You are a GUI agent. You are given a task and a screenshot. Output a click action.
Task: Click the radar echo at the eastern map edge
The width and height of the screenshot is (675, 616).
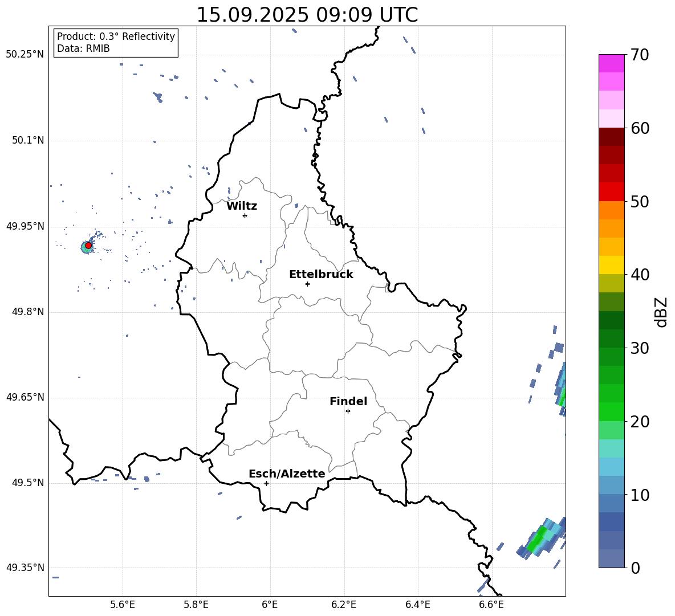point(561,389)
